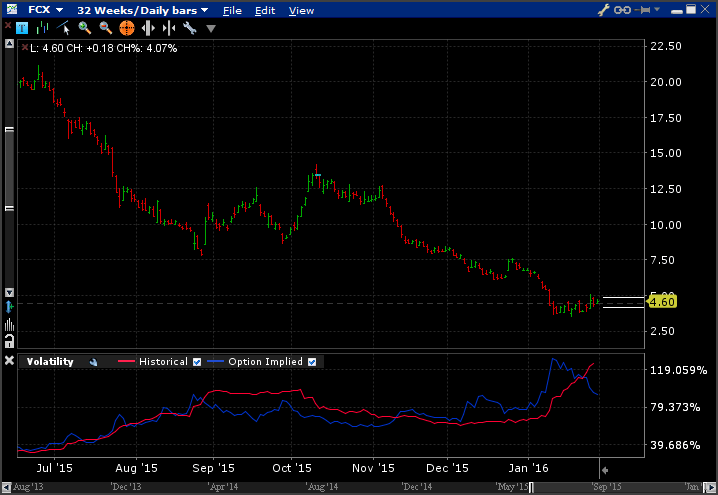
Task: Click the 20.00 price axis label
Action: [x=666, y=82]
